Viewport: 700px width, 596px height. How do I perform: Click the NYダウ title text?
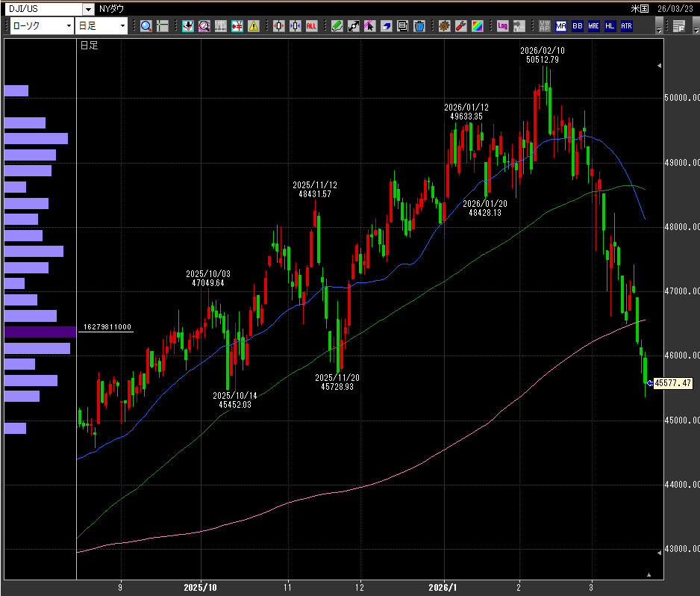112,9
